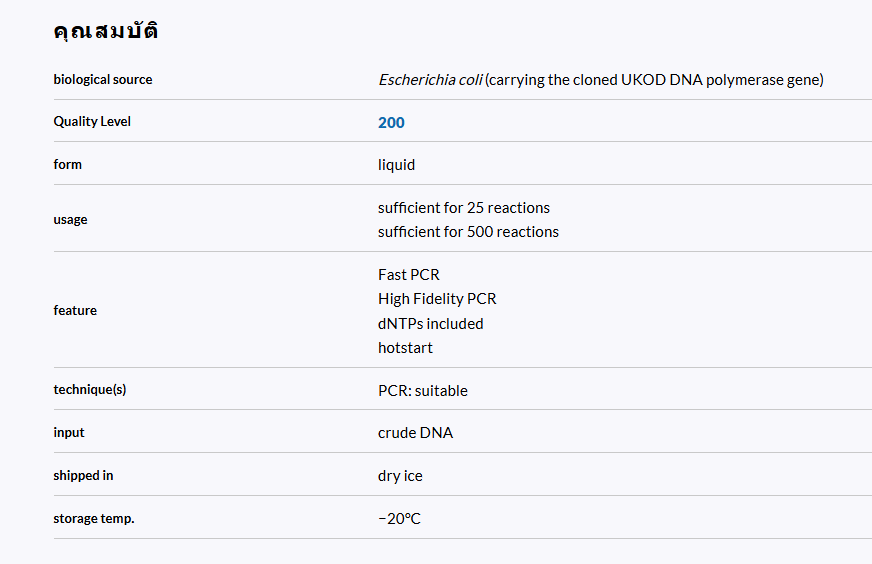
Task: Click the PCR: suitable technique value
Action: (423, 390)
